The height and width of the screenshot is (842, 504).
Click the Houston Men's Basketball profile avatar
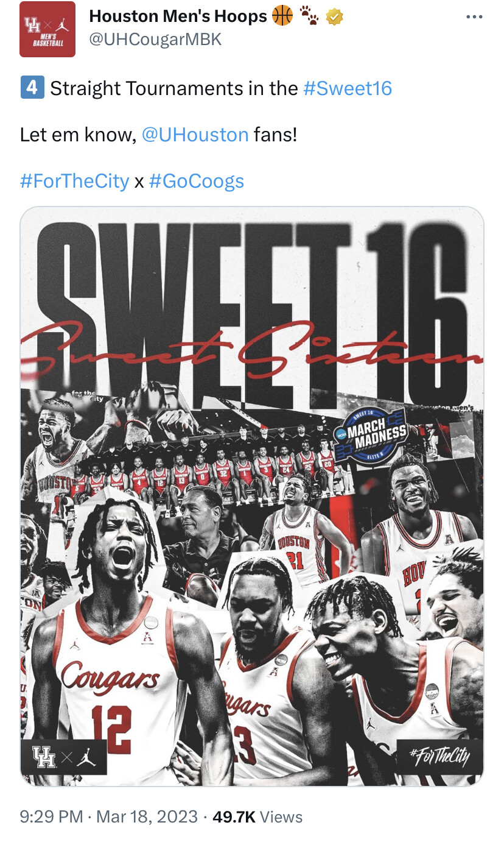coord(47,29)
